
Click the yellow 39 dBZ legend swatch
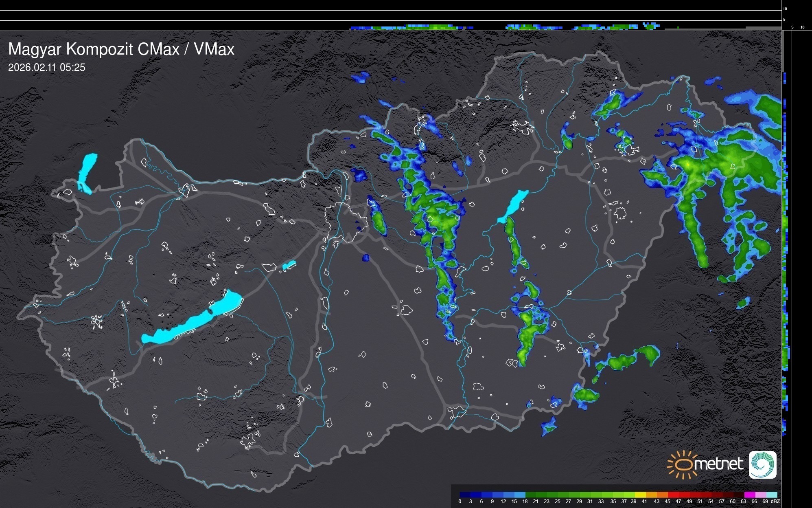(x=640, y=495)
